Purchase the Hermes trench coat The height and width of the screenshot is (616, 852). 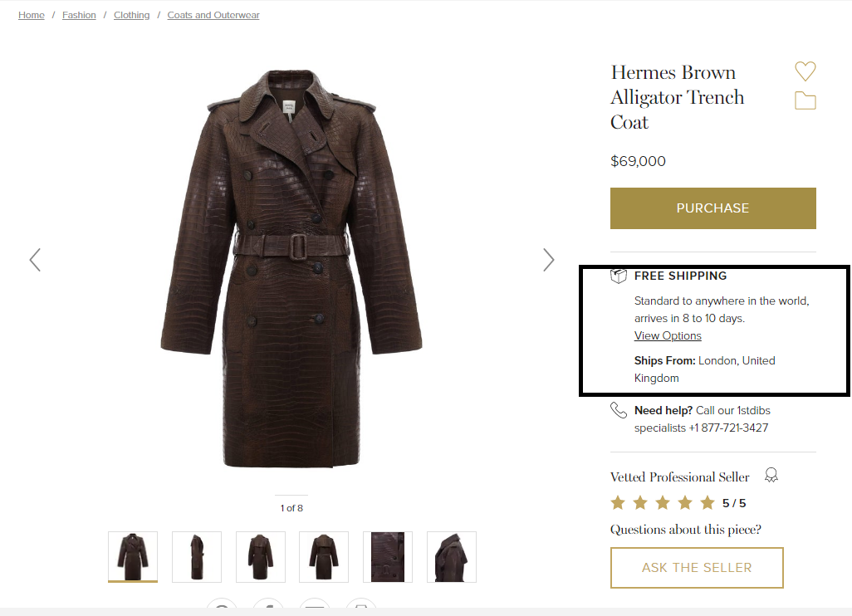pos(712,208)
